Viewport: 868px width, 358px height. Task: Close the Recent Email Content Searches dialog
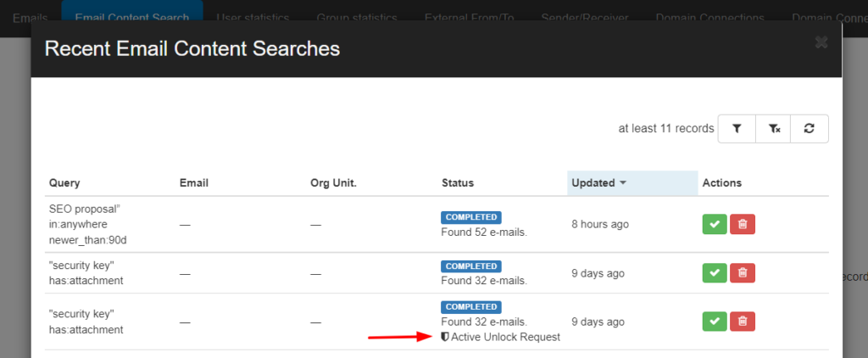[x=821, y=42]
